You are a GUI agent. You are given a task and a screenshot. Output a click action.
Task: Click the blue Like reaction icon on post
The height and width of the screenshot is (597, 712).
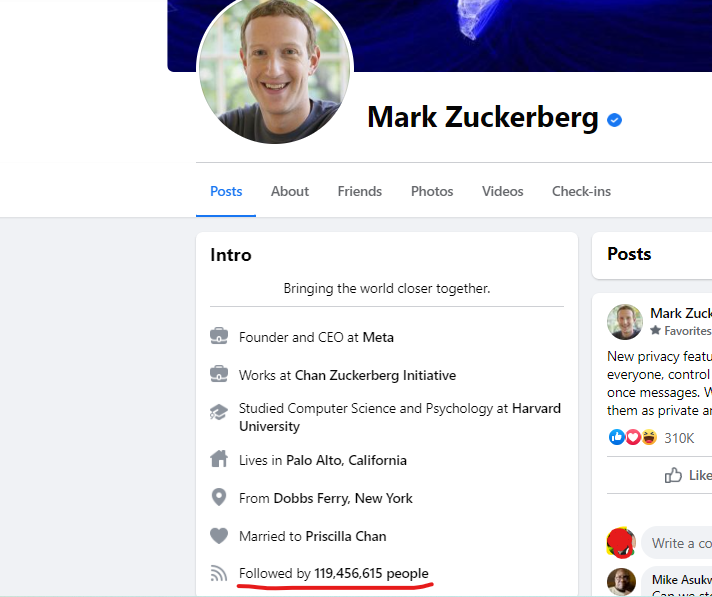pyautogui.click(x=616, y=437)
